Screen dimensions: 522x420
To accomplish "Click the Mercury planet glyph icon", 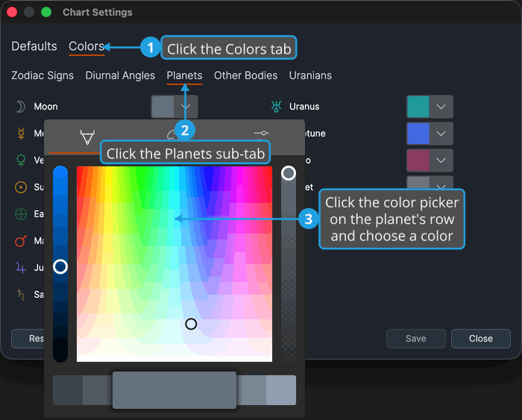I will point(21,134).
